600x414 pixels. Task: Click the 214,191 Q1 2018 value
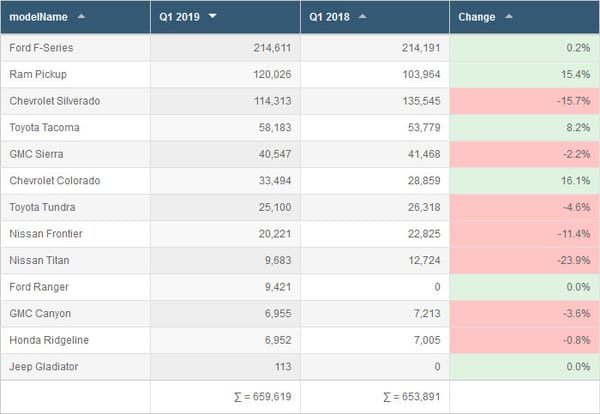point(421,48)
